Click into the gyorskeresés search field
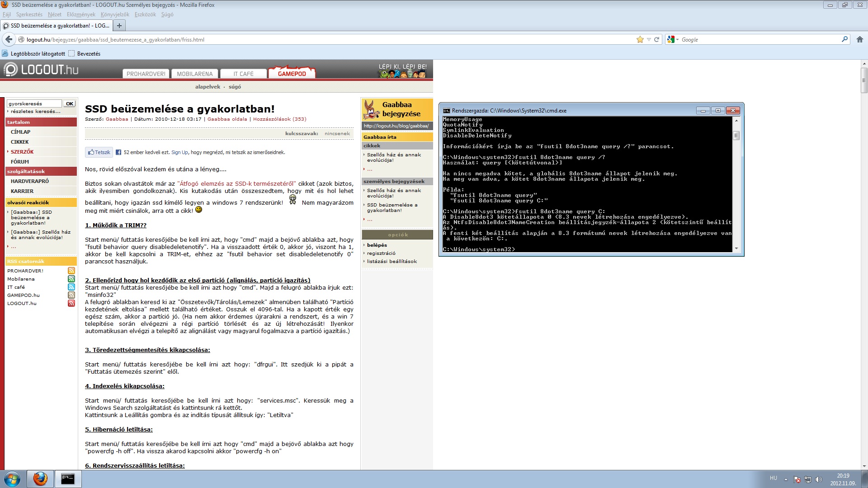The height and width of the screenshot is (488, 868). 34,103
